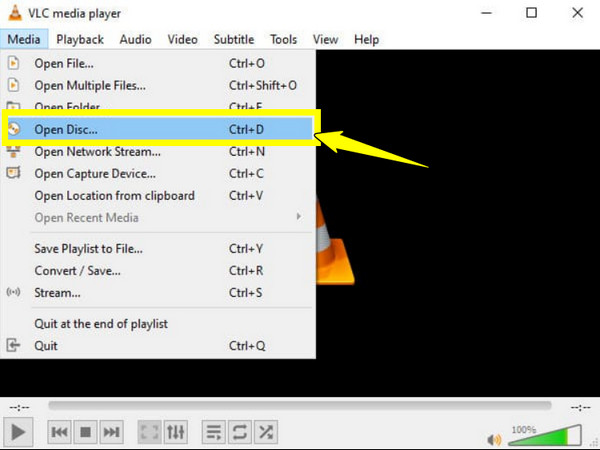Select Open File... menu entry
Image resolution: width=600 pixels, height=450 pixels.
158,63
